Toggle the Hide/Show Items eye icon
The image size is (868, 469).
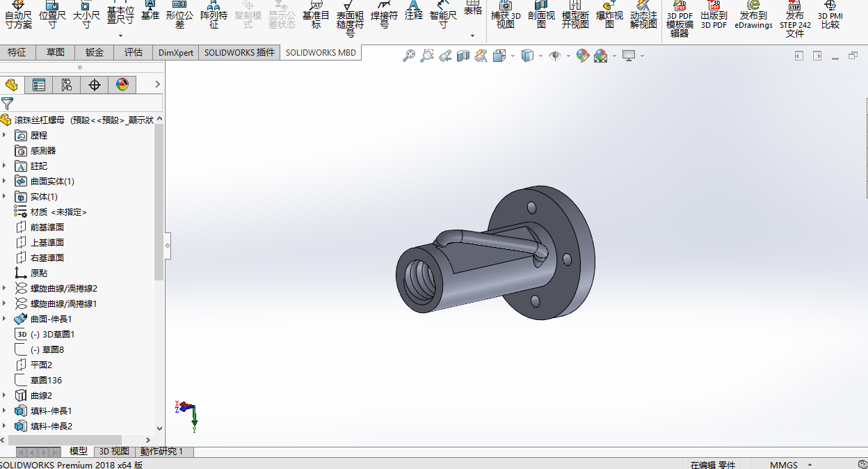coord(554,56)
